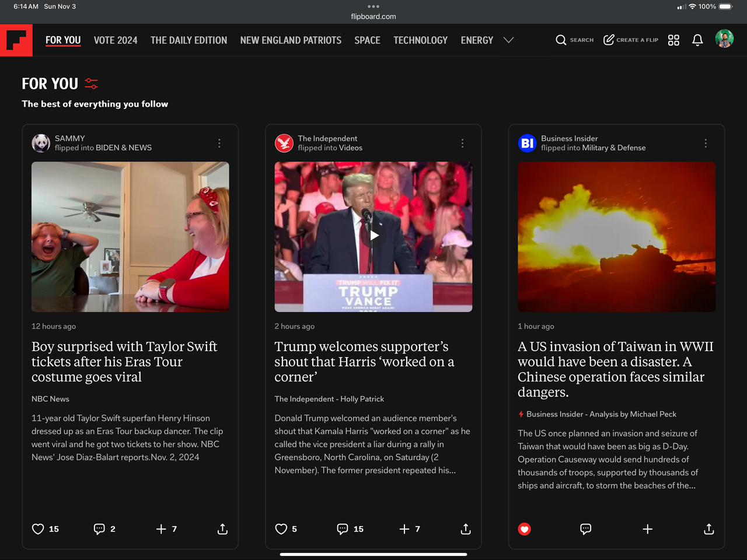Open THE DAILY EDITION tab

pyautogui.click(x=189, y=40)
